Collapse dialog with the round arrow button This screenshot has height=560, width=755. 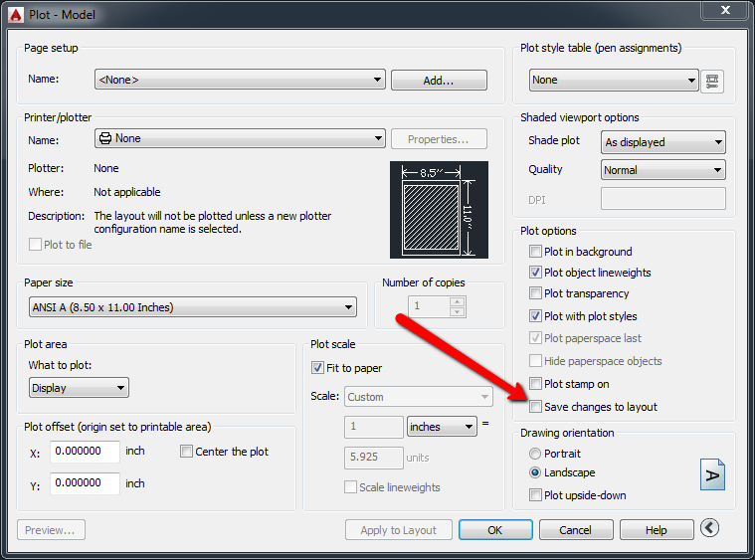pos(709,528)
